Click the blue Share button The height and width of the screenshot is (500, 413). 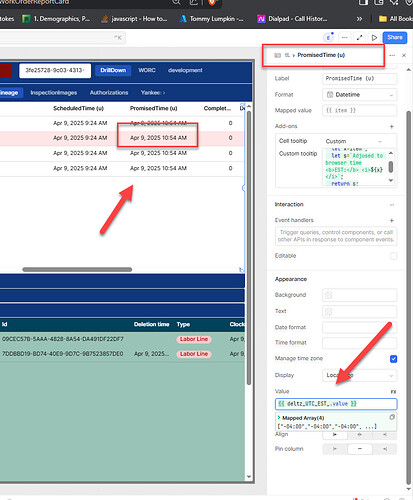pos(395,37)
